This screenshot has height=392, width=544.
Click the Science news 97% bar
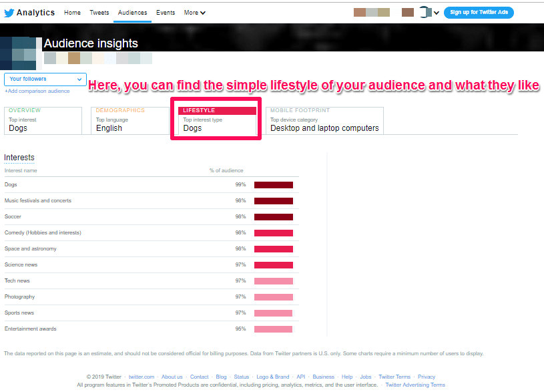pos(274,265)
